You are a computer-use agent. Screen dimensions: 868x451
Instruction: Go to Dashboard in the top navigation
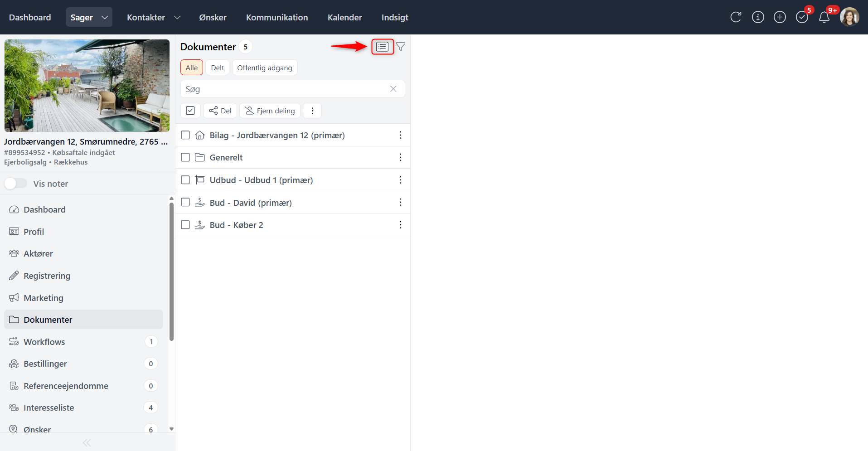30,17
